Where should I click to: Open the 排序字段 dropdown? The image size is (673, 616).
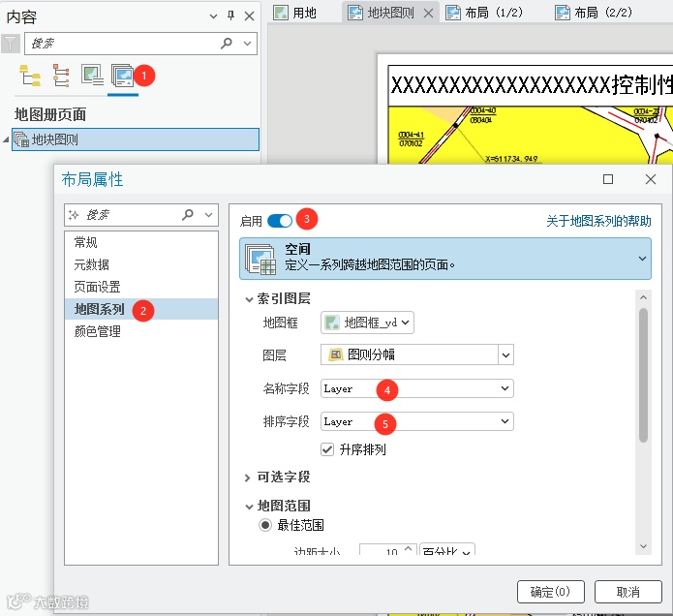[x=417, y=421]
